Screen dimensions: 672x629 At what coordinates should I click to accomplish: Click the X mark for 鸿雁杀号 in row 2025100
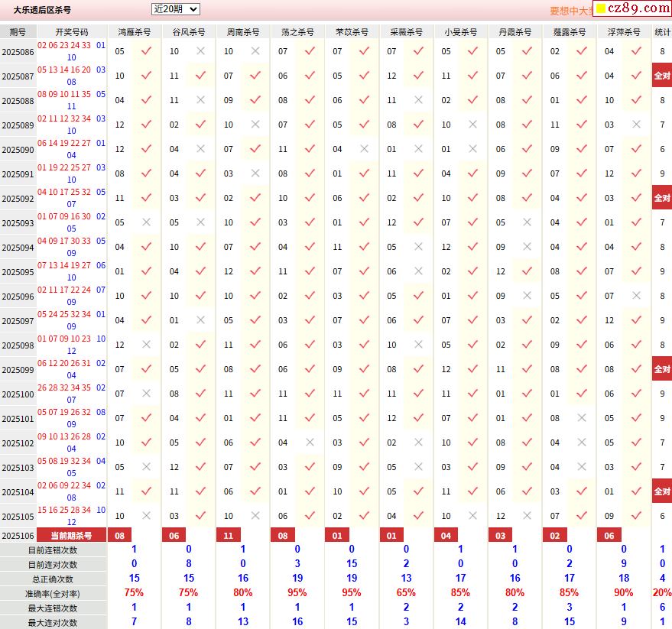(x=146, y=393)
